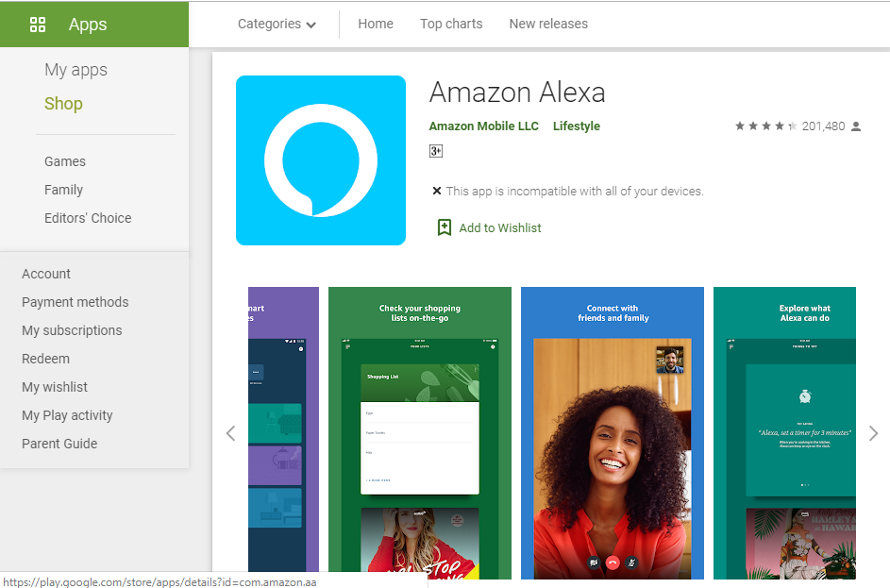Viewport: 890px width, 588px height.
Task: Open Payment methods
Action: point(76,302)
